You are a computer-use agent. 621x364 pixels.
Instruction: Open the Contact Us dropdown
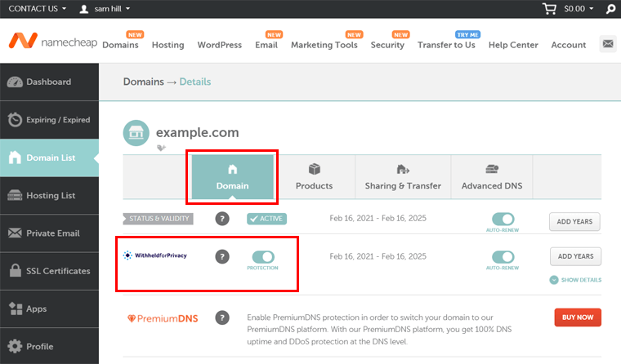click(38, 9)
